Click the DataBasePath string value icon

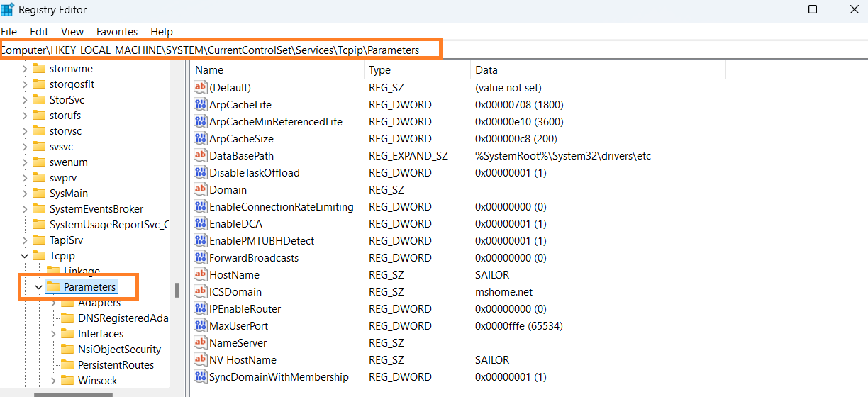[201, 156]
